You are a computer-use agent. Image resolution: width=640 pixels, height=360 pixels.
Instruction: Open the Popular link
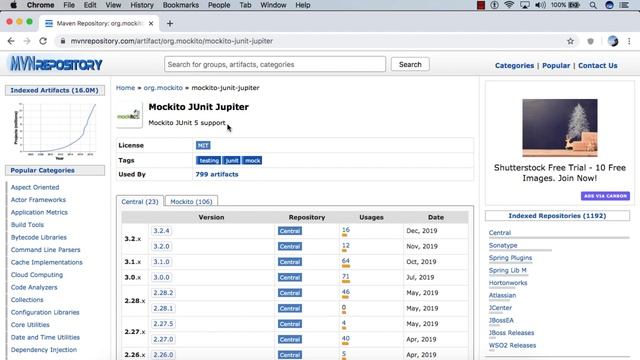[556, 65]
